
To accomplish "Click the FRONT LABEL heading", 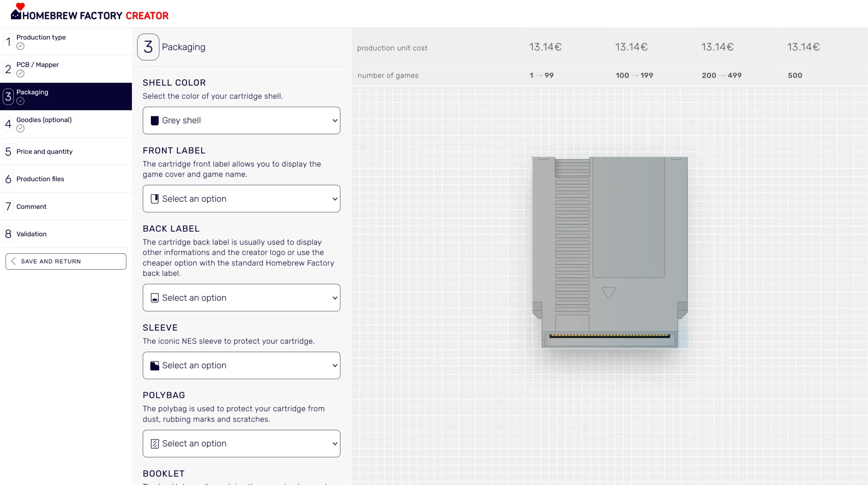I will [174, 151].
